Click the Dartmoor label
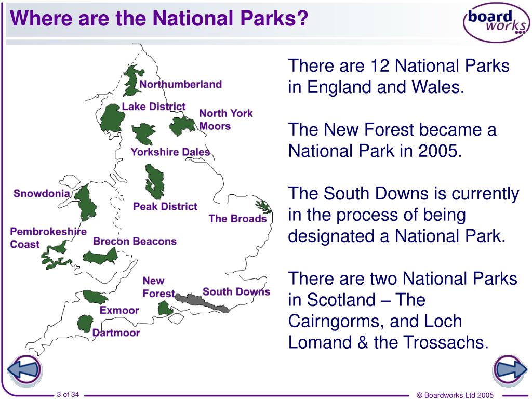The width and height of the screenshot is (532, 399). click(116, 332)
